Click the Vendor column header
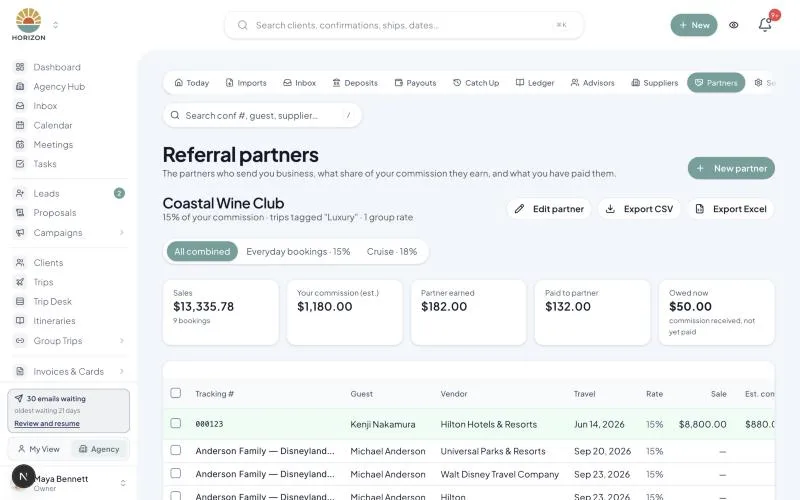The height and width of the screenshot is (500, 800). 454,394
